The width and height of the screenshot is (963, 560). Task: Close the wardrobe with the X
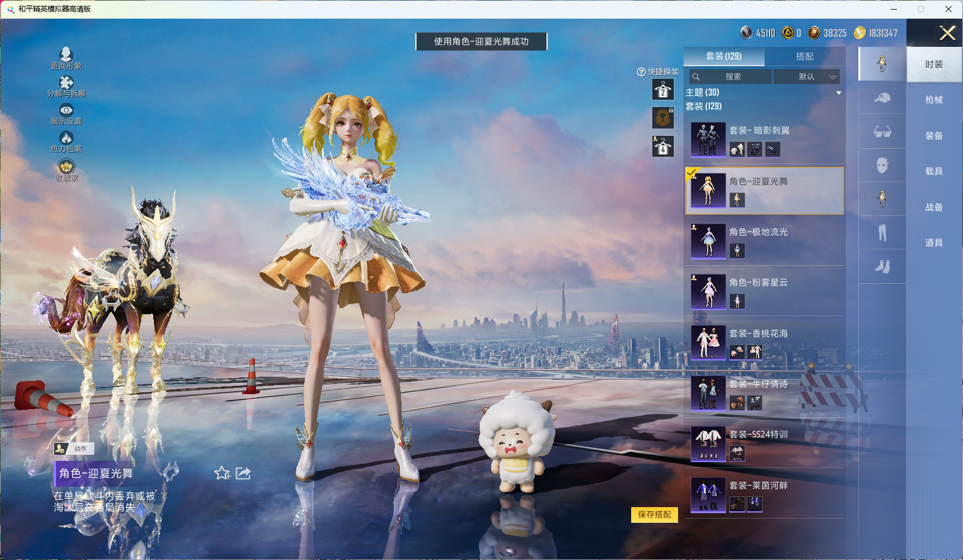coord(947,33)
